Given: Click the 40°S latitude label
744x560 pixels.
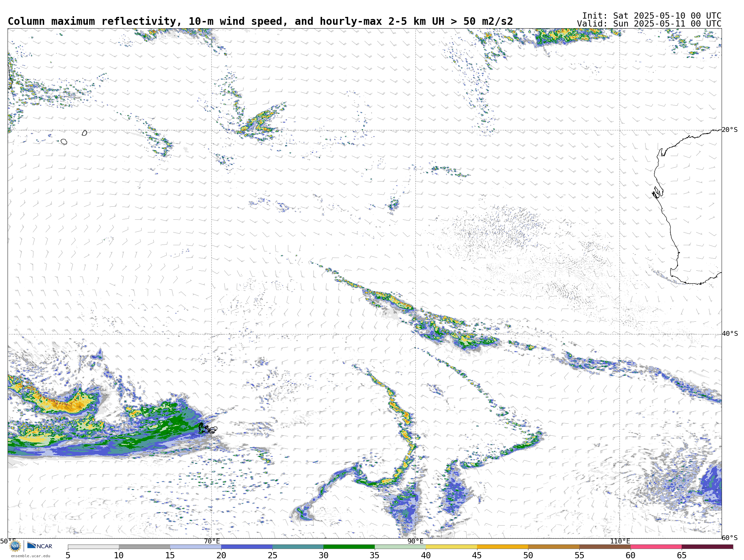Looking at the screenshot, I should pyautogui.click(x=730, y=334).
